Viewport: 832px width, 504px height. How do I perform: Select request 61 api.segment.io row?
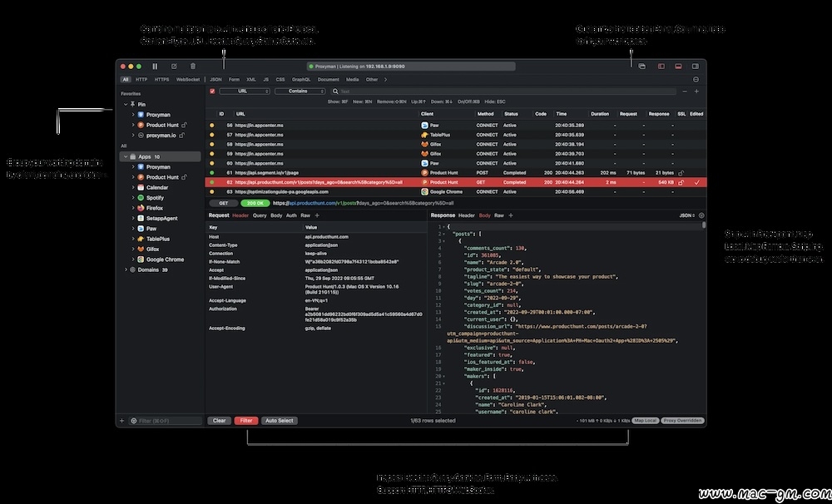[x=456, y=173]
